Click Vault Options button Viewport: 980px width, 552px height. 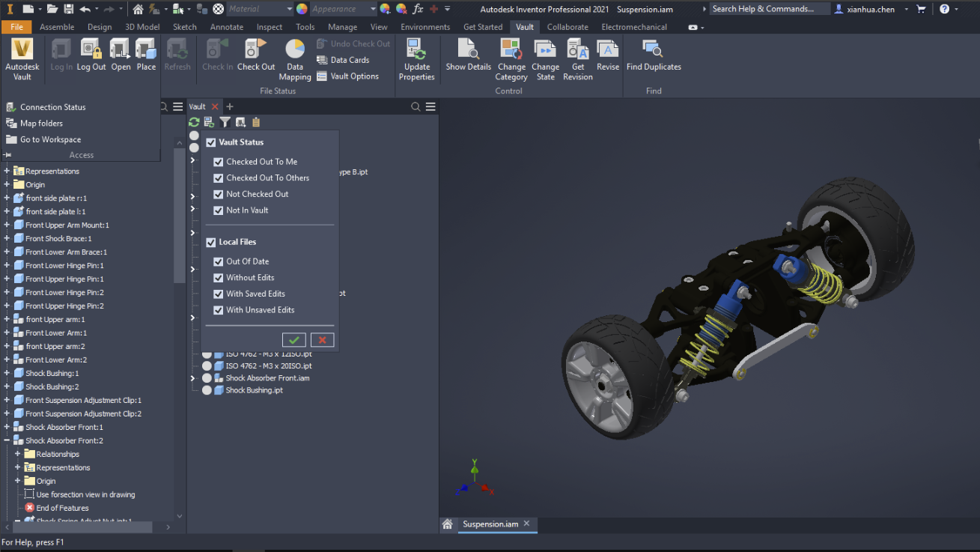coord(347,76)
